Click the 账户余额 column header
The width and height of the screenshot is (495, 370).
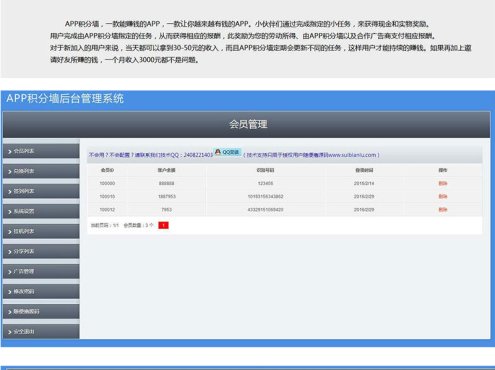[x=166, y=170]
